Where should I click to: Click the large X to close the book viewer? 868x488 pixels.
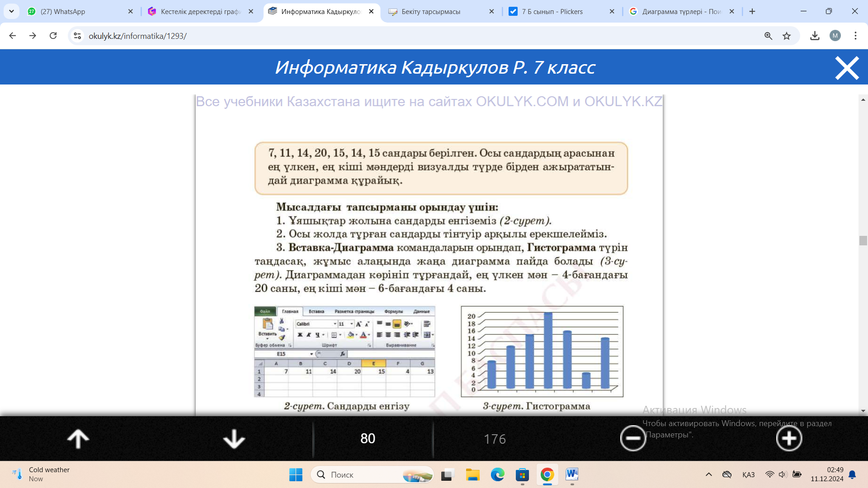[x=846, y=68]
